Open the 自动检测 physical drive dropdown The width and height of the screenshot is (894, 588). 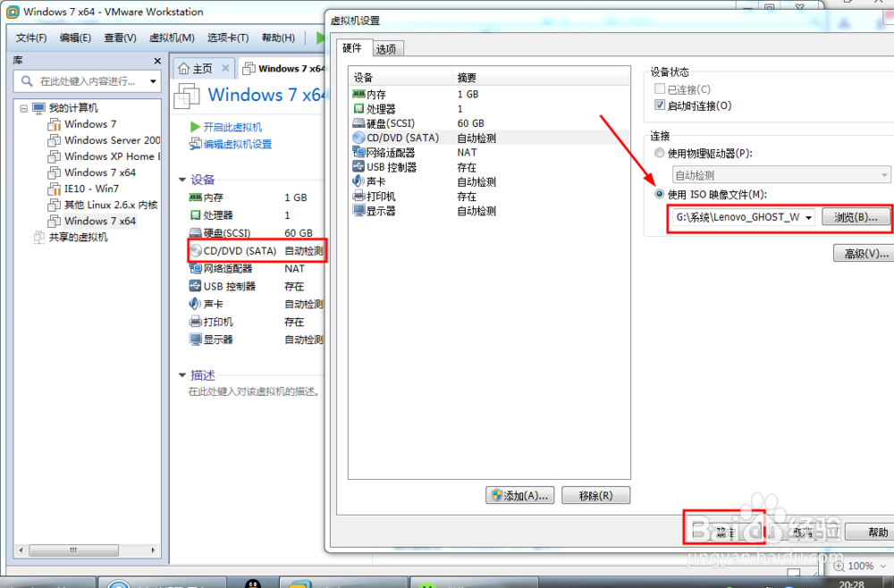pyautogui.click(x=884, y=175)
